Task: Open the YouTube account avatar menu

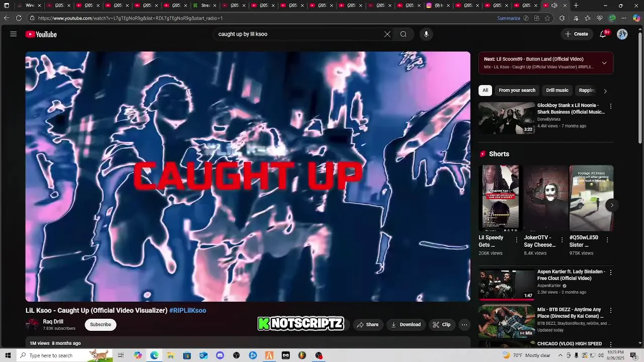Action: coord(622,34)
